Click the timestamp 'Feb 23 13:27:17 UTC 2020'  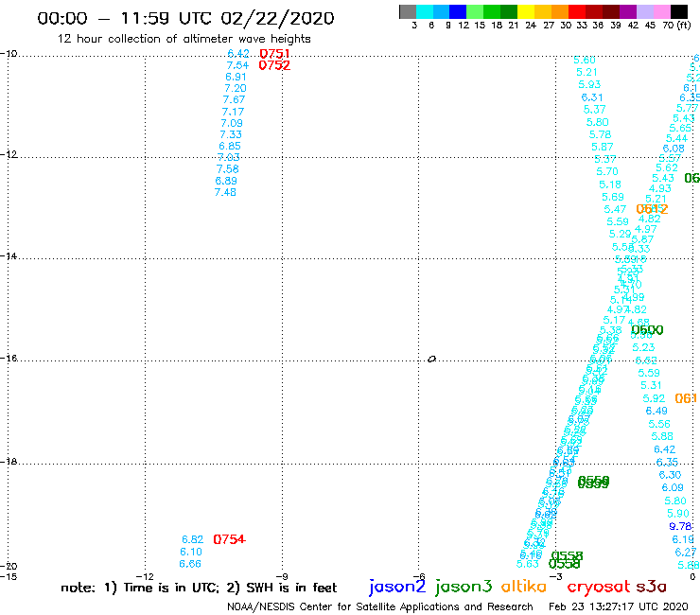pos(619,607)
